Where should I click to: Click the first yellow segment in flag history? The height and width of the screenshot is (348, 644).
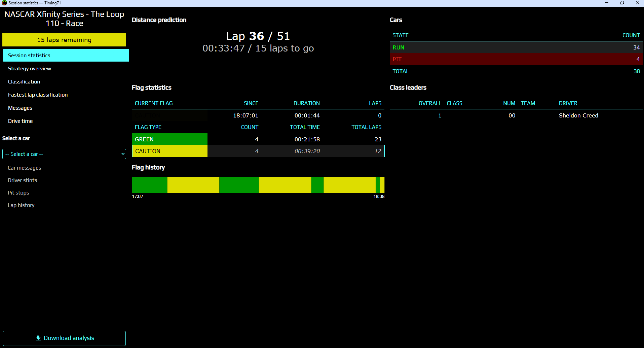(193, 185)
